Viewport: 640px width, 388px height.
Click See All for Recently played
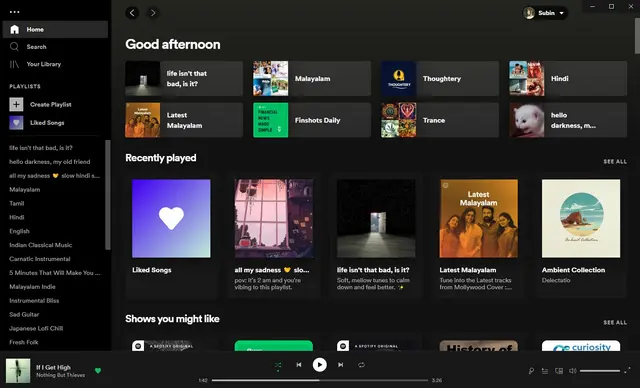(615, 162)
